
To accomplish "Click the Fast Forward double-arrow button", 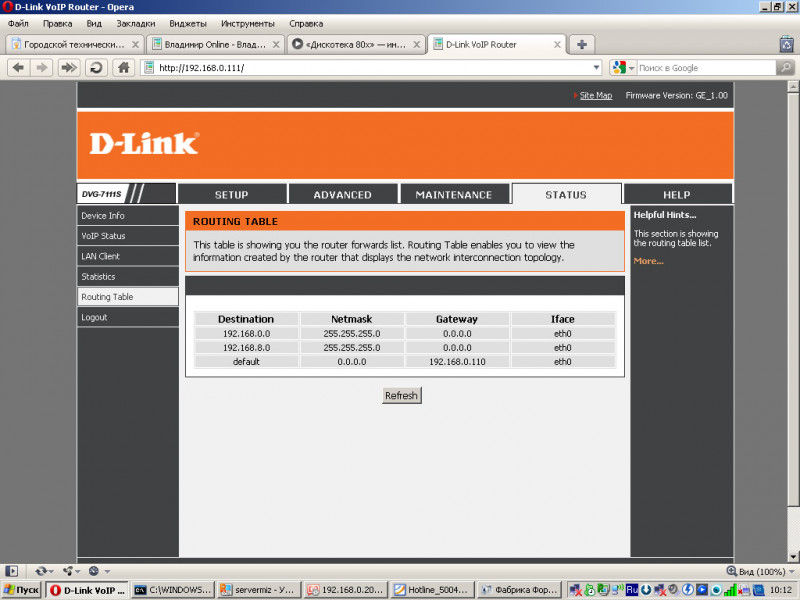I will tap(69, 68).
